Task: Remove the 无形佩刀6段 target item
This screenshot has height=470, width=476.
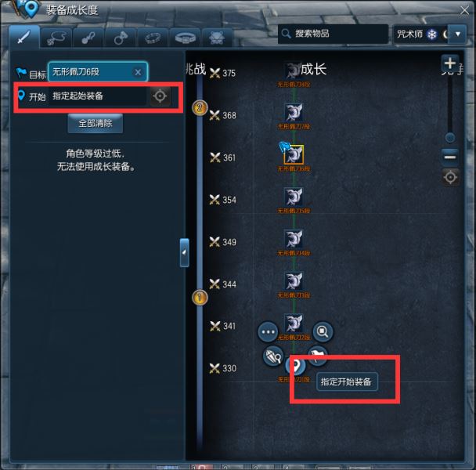Action: tap(138, 72)
